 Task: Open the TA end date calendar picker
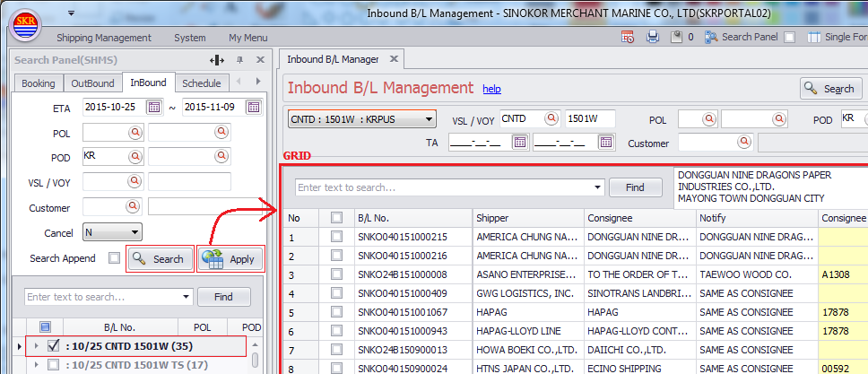(606, 143)
